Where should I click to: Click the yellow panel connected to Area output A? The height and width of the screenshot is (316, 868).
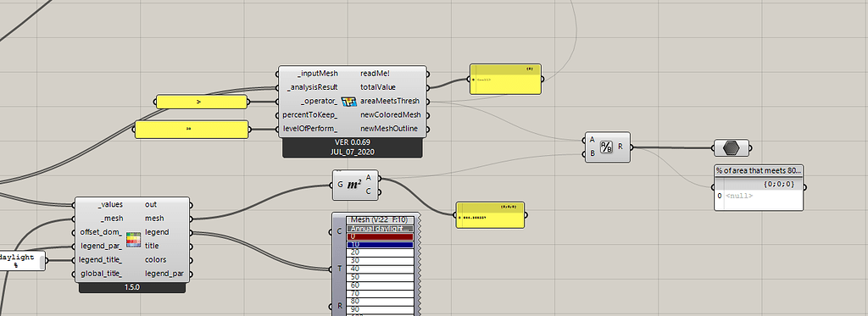[490, 215]
